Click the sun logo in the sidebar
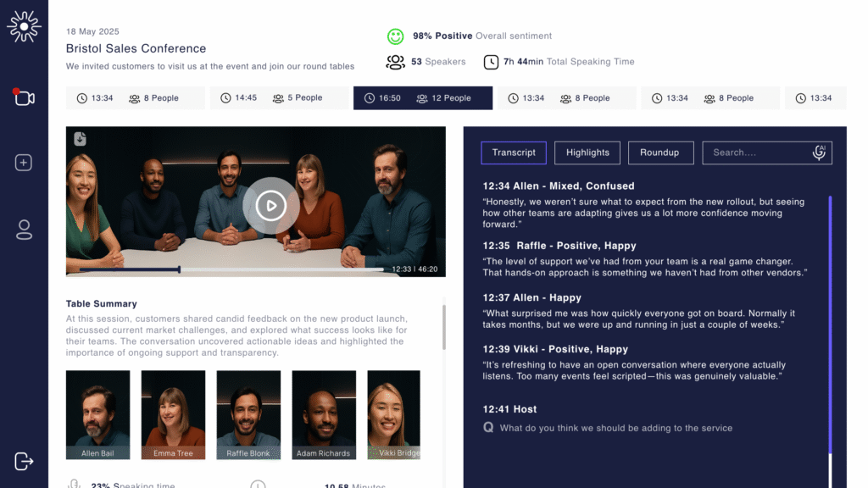Image resolution: width=868 pixels, height=488 pixels. click(24, 26)
